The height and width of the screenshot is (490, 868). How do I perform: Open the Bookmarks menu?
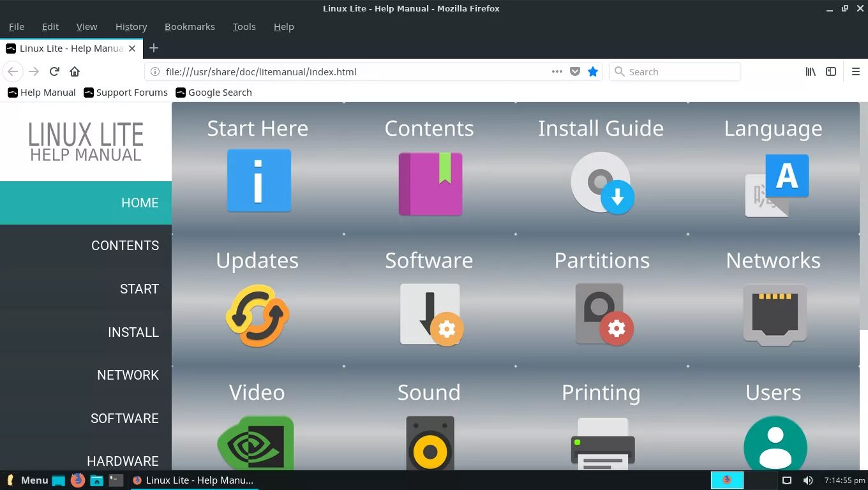coord(190,26)
